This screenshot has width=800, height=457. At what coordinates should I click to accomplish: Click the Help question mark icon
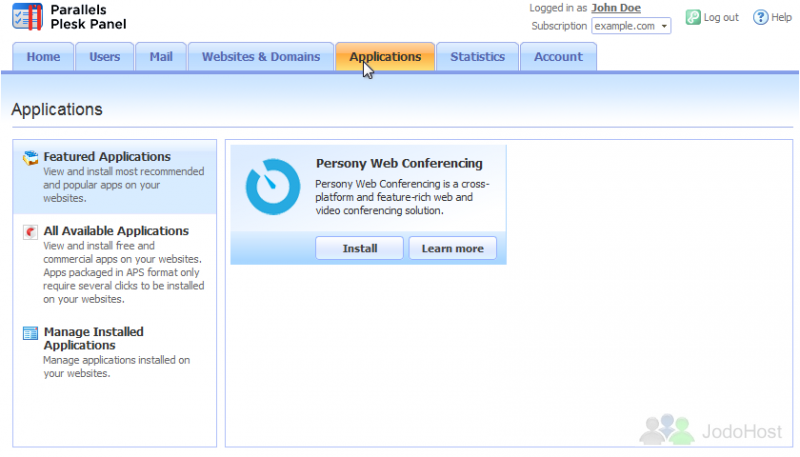click(760, 17)
